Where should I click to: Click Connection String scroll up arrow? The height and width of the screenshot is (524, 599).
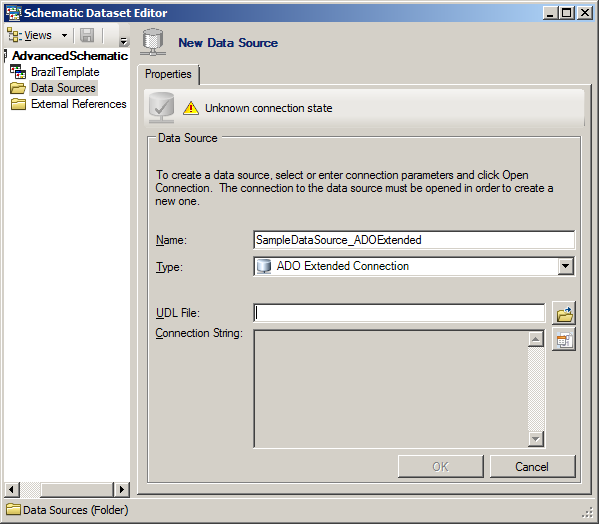[536, 339]
